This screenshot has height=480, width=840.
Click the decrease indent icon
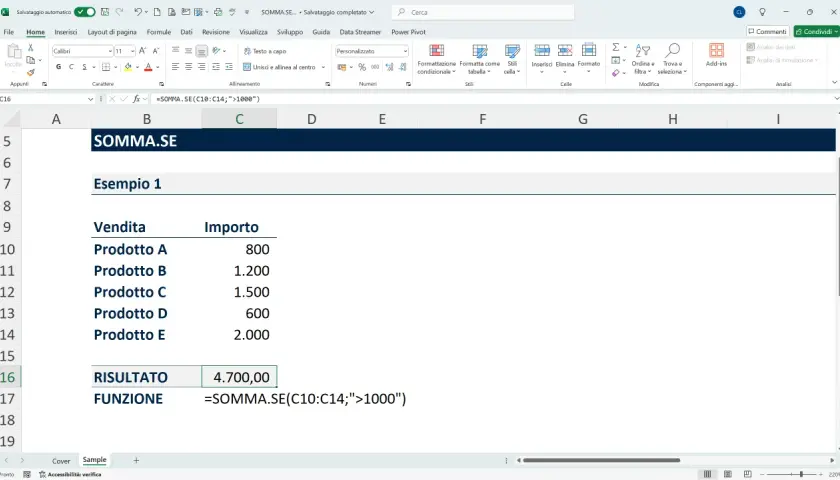pyautogui.click(x=216, y=67)
